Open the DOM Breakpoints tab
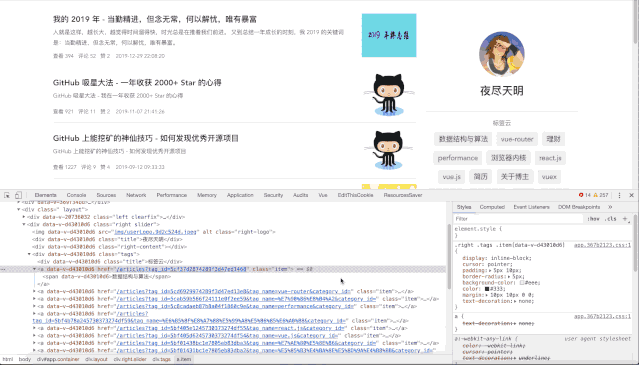The image size is (639, 365). tap(579, 207)
